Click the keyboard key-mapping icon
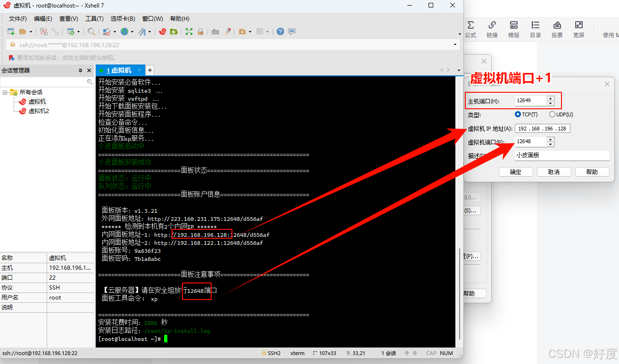 pos(215,32)
